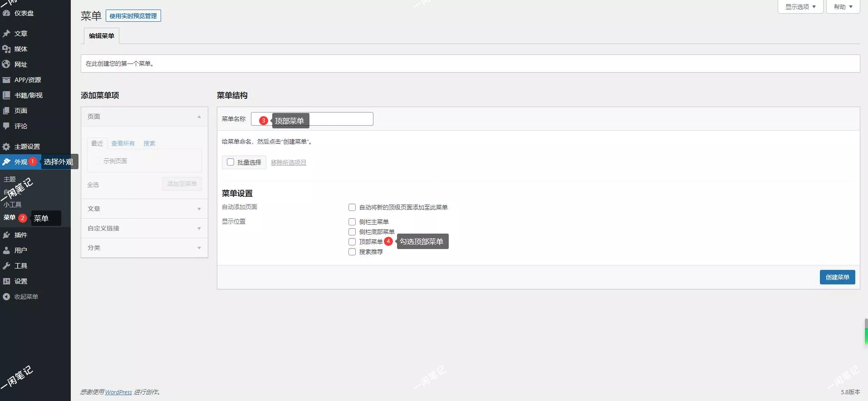Click the comment bubble icon for 评论
Screen dimensions: 868x401
6,126
